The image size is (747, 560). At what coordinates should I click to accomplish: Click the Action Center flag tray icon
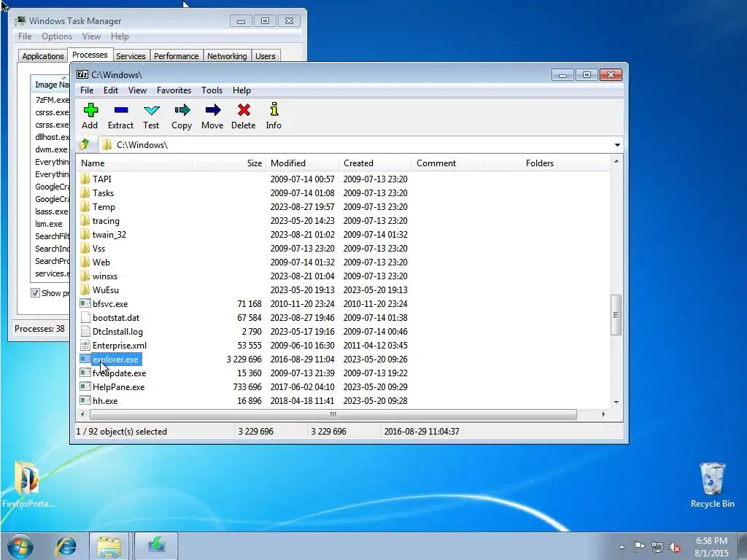pos(639,547)
